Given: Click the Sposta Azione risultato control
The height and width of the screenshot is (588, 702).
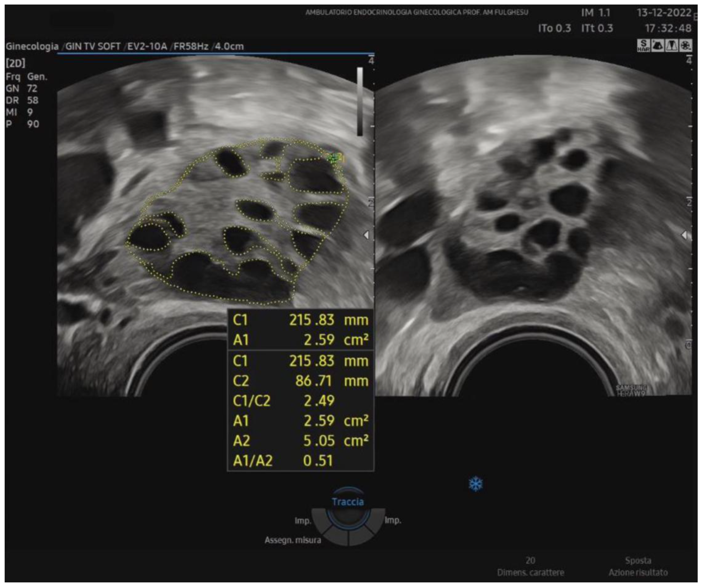Looking at the screenshot, I should point(638,566).
